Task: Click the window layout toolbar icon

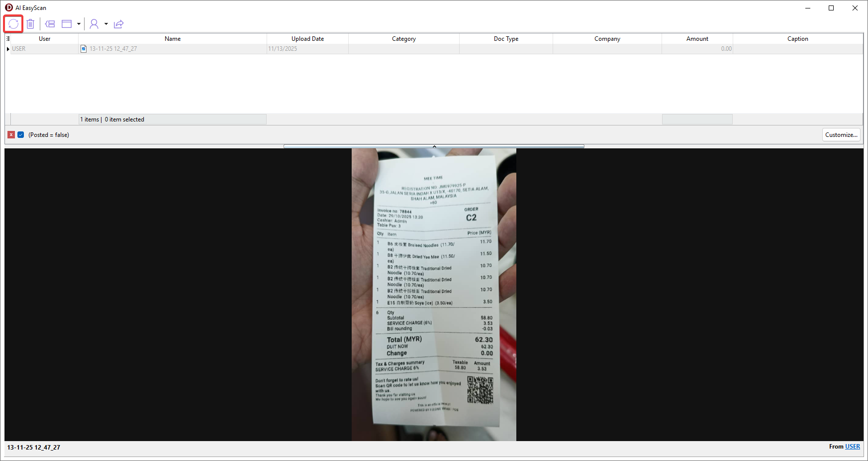Action: tap(67, 24)
